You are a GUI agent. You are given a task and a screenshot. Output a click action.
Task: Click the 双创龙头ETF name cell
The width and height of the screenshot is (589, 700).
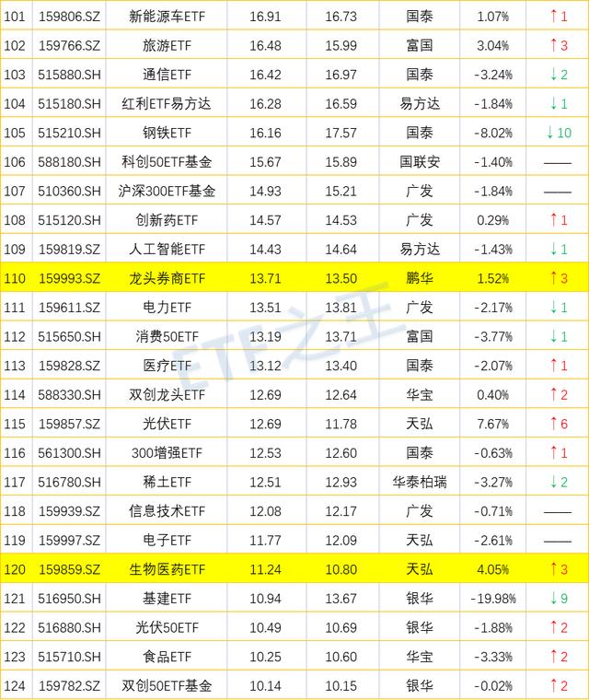[167, 394]
